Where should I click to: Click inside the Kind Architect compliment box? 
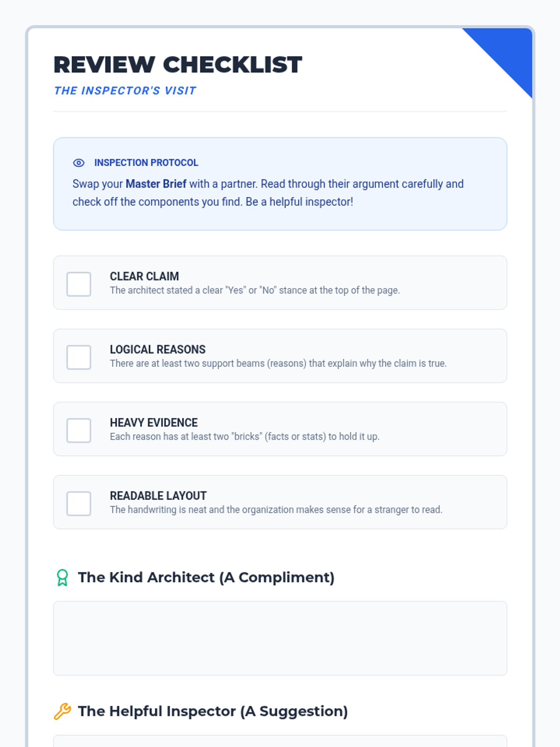point(280,638)
